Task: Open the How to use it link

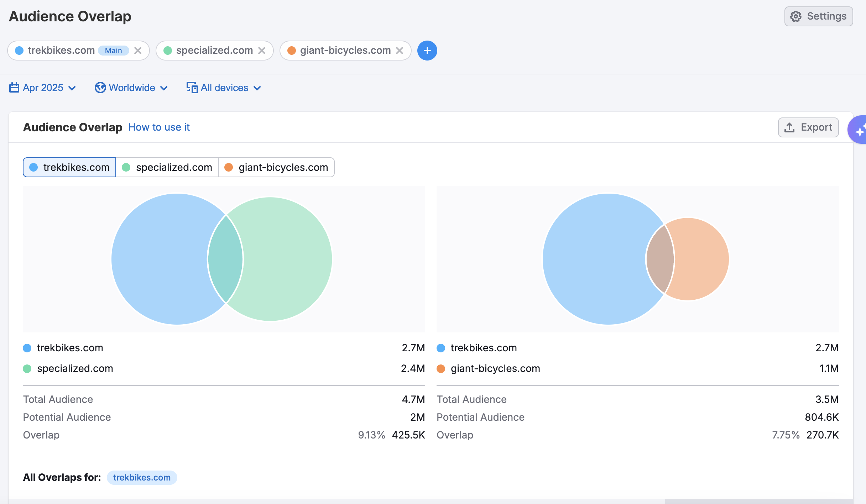Action: point(159,127)
